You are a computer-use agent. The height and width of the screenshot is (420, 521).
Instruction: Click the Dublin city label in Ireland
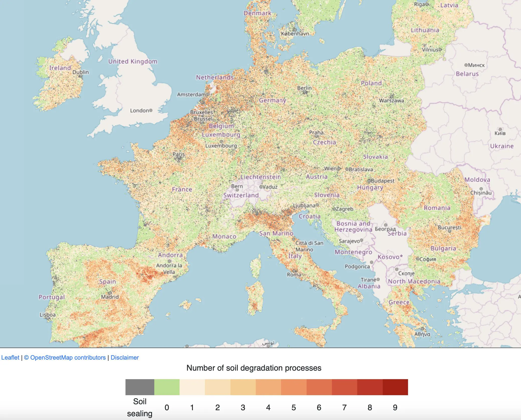click(x=80, y=72)
